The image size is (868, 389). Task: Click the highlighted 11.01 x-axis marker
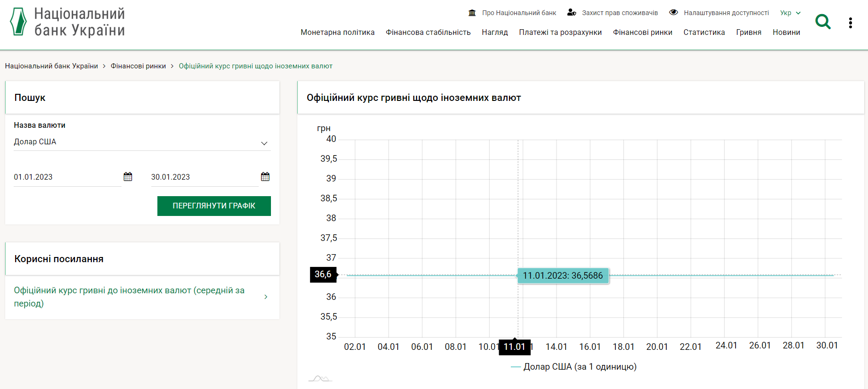pos(515,347)
